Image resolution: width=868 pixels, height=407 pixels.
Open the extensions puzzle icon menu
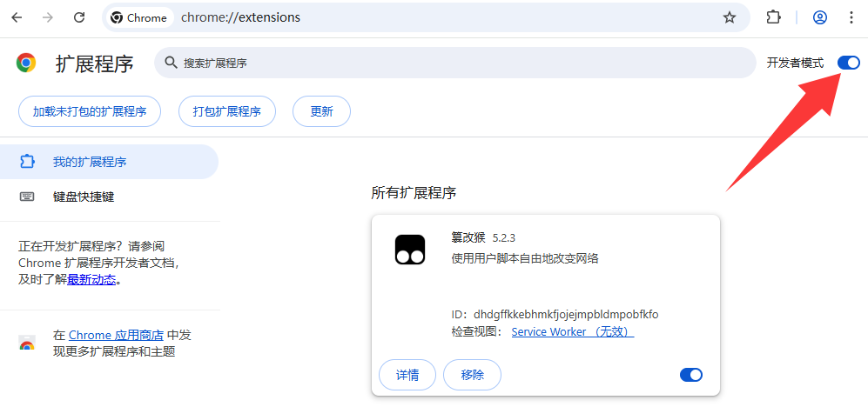click(x=773, y=17)
